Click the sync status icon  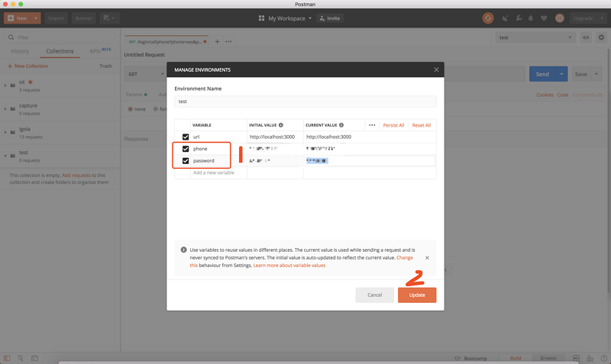(488, 18)
